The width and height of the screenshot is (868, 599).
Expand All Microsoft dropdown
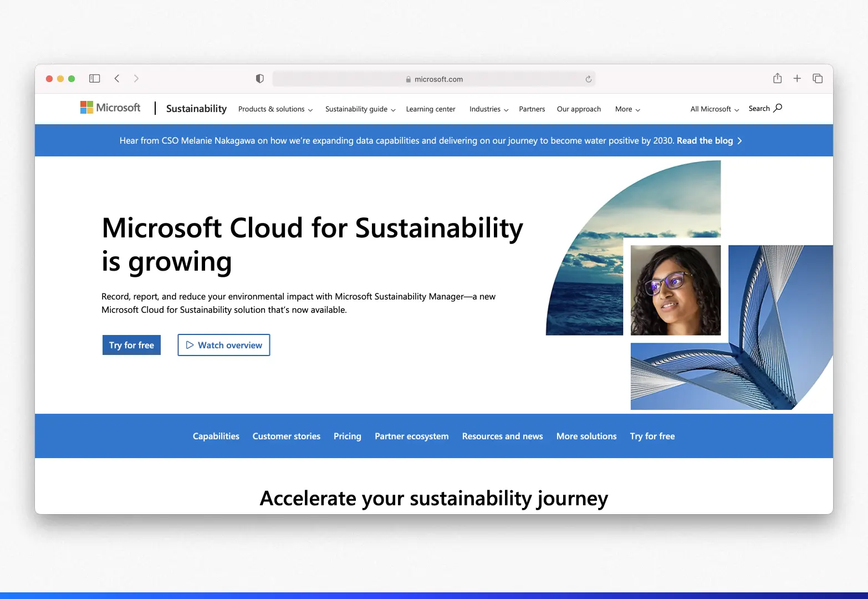tap(714, 109)
